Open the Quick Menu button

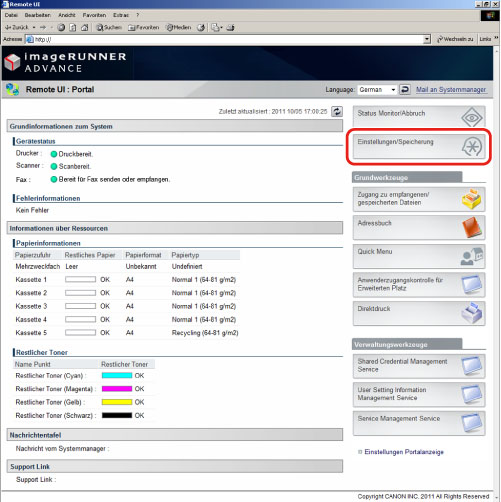419,256
